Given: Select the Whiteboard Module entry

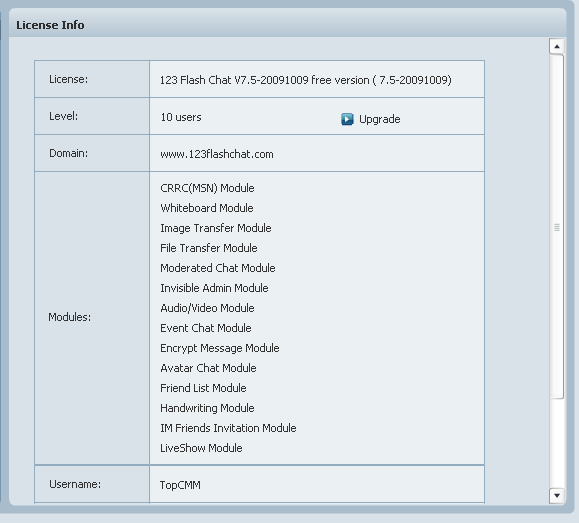Looking at the screenshot, I should (x=207, y=208).
